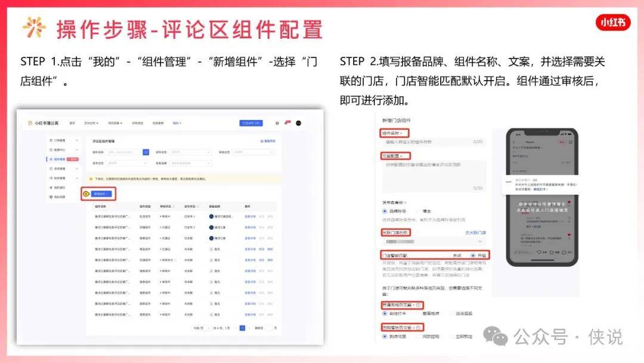Click the 数据中心 sidebar icon
The image size is (644, 363).
[x=51, y=150]
